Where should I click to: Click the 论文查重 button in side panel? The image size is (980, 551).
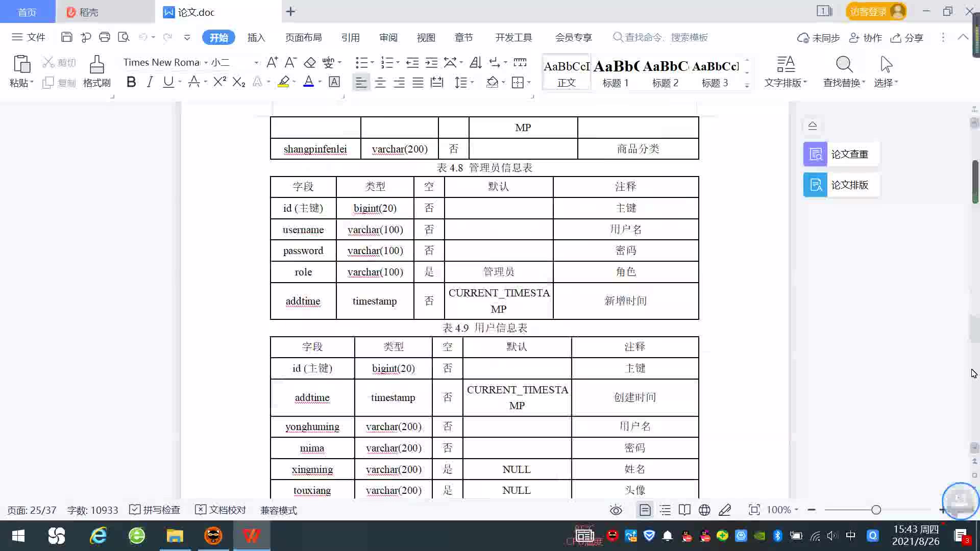841,154
